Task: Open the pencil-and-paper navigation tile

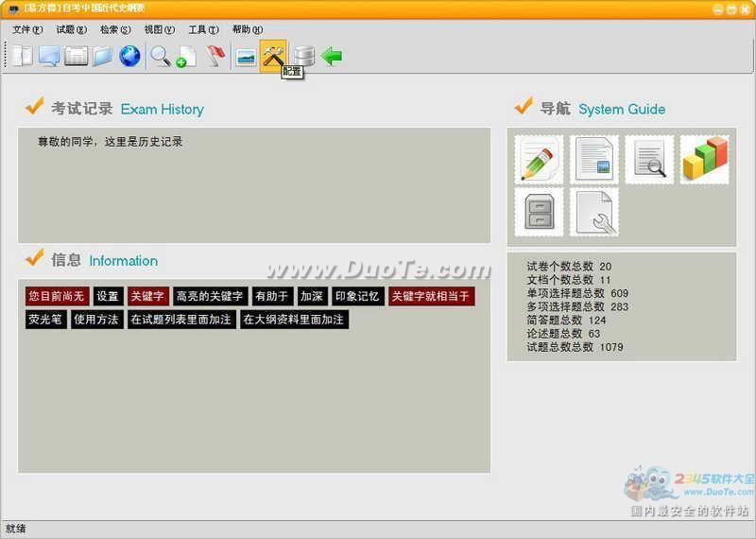Action: (539, 160)
